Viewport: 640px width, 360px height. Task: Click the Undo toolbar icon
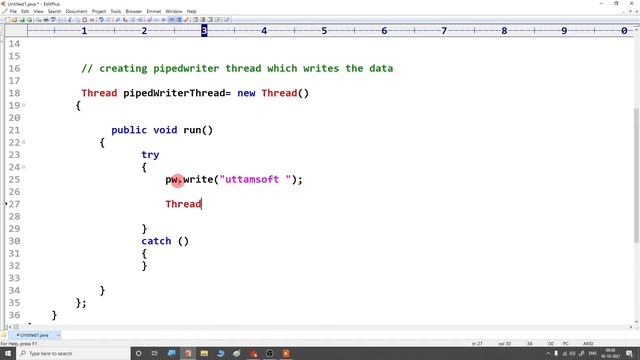101,20
